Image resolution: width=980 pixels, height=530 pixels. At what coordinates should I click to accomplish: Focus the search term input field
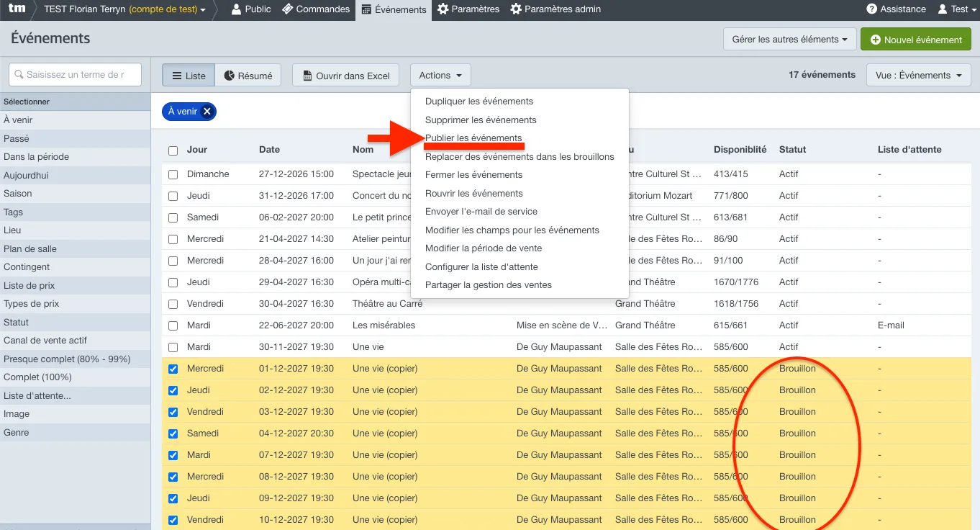75,75
